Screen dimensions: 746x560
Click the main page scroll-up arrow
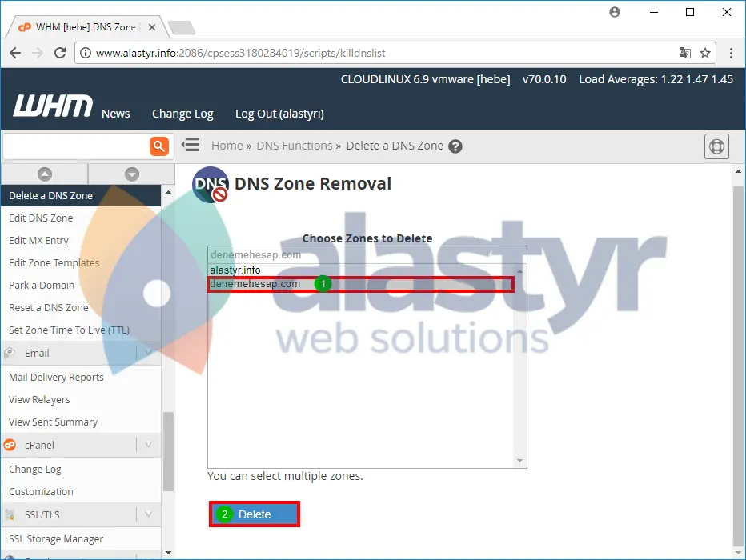click(x=738, y=171)
